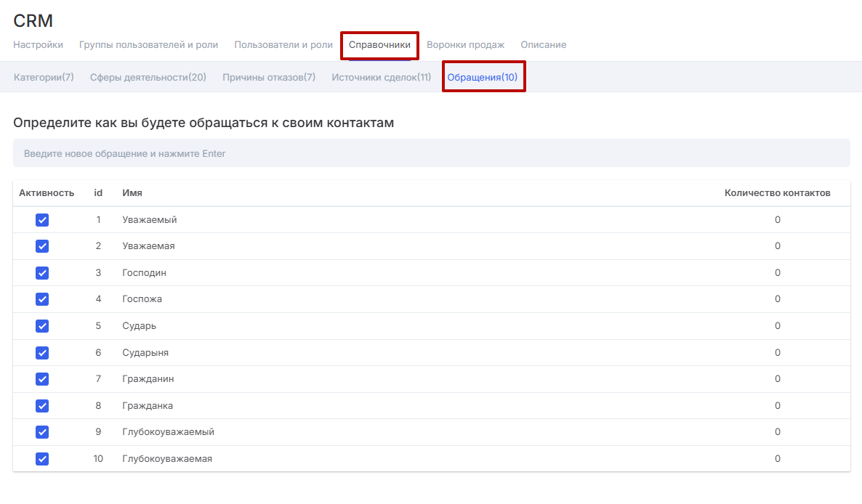Uncheck activity checkbox for Уважаемый
This screenshot has height=504, width=862.
coord(42,220)
